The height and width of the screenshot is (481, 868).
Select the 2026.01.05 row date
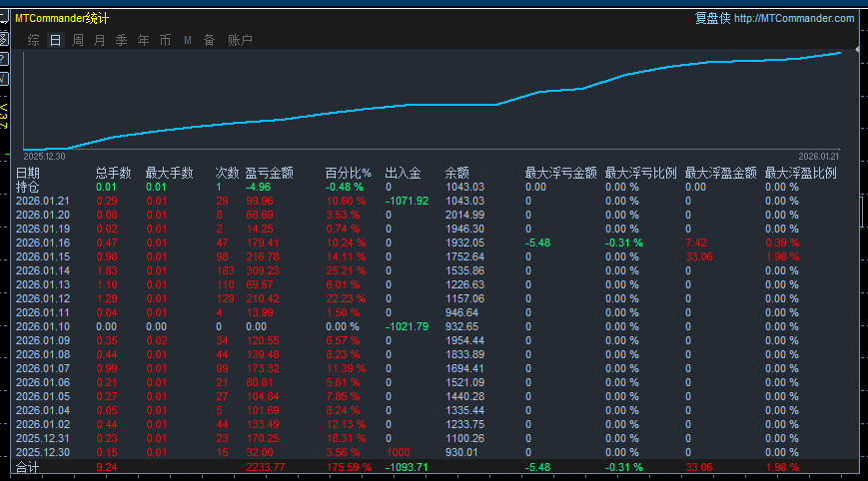click(x=43, y=396)
